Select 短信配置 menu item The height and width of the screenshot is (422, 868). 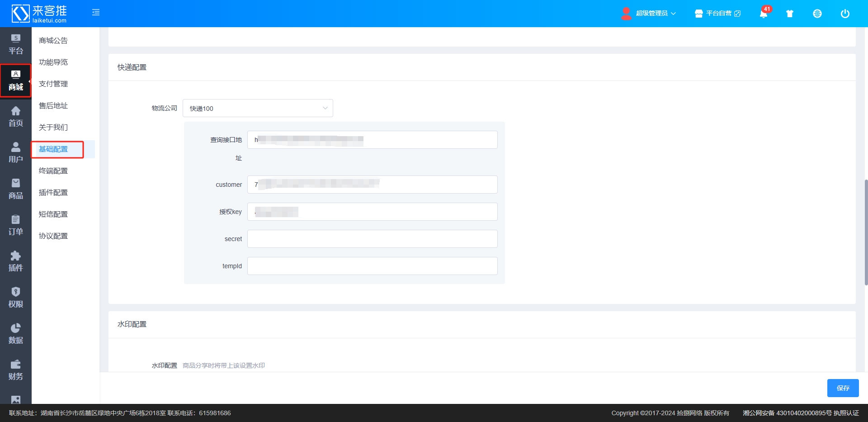(53, 214)
